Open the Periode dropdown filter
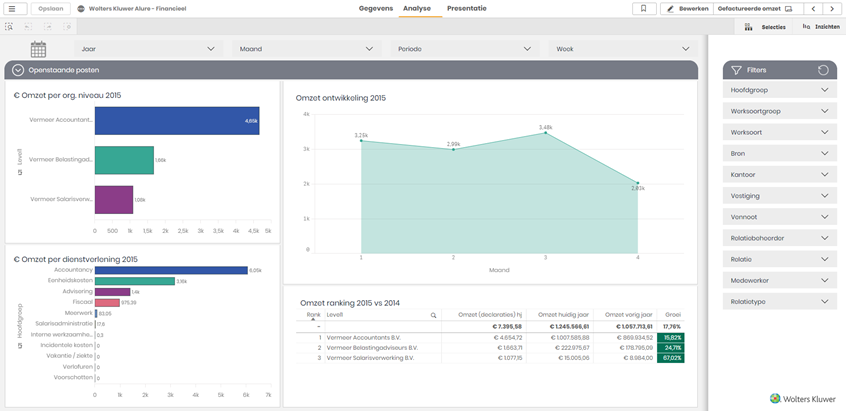 465,49
